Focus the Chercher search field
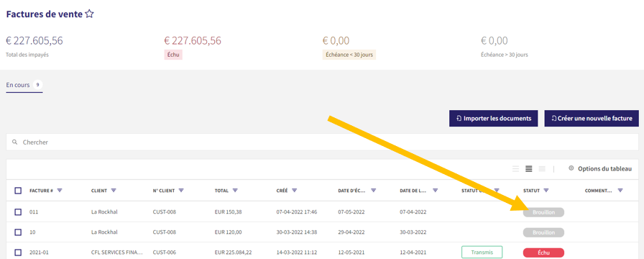644x259 pixels. click(x=323, y=142)
